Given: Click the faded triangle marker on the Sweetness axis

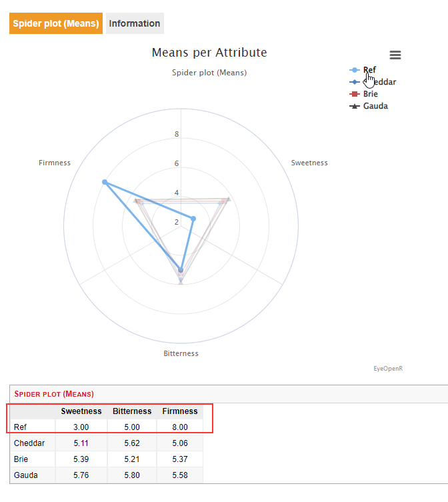Looking at the screenshot, I should (x=228, y=199).
